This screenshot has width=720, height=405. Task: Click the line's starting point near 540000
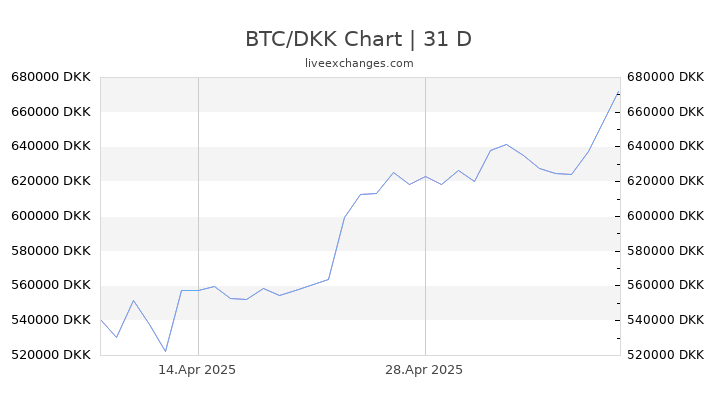101,320
